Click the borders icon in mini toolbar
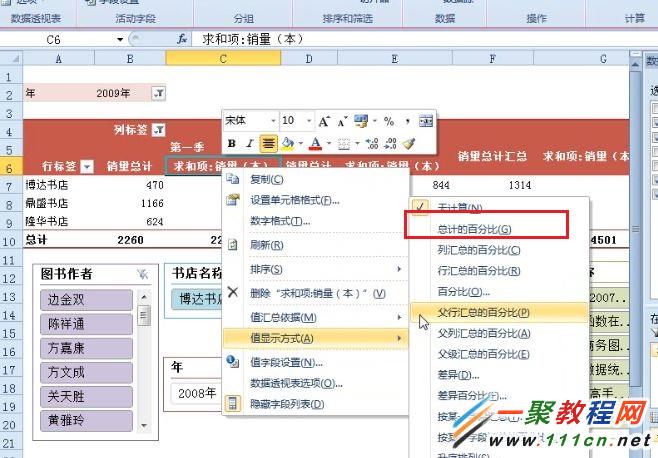The image size is (658, 458). (x=344, y=144)
